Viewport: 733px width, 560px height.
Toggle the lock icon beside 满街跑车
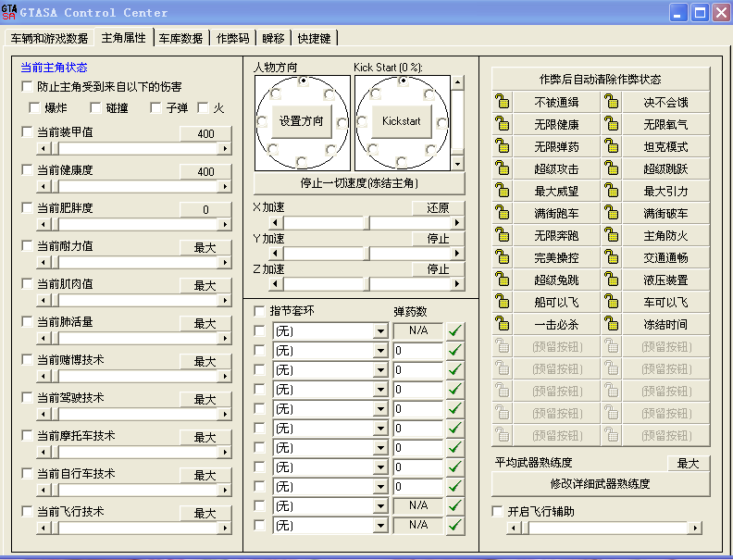point(503,213)
